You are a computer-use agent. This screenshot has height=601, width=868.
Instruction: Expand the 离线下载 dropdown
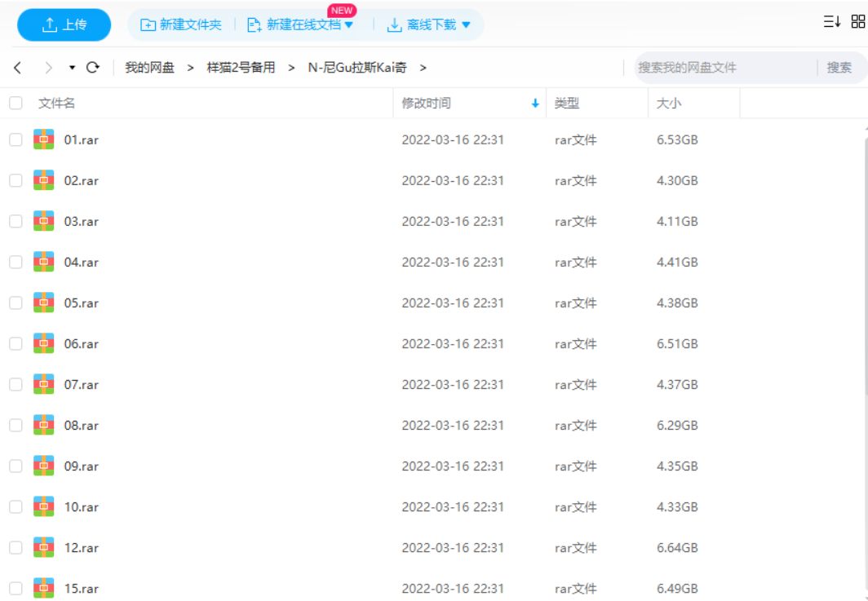[466, 25]
